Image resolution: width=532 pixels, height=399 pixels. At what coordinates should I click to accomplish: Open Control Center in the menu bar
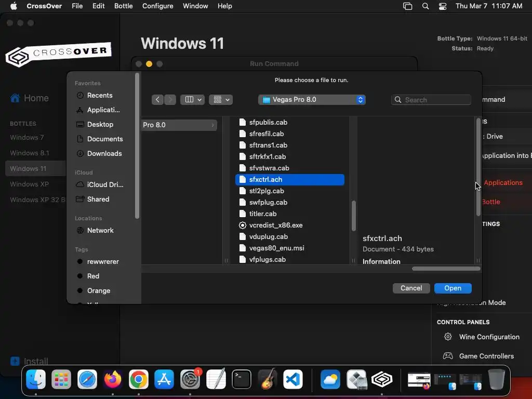(x=443, y=6)
